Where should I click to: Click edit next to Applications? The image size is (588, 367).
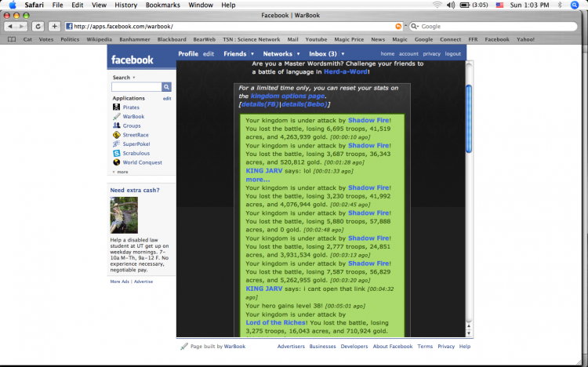[167, 98]
